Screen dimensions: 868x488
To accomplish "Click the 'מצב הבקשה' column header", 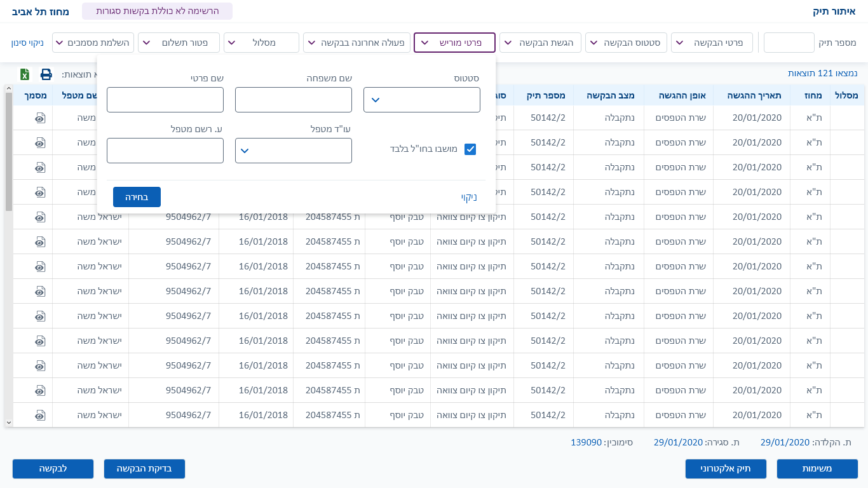I will tap(609, 95).
